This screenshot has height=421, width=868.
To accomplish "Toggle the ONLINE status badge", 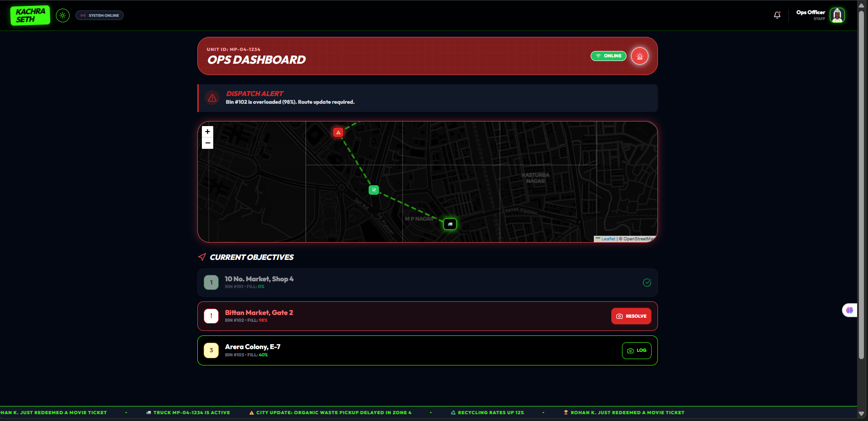I will coord(608,56).
